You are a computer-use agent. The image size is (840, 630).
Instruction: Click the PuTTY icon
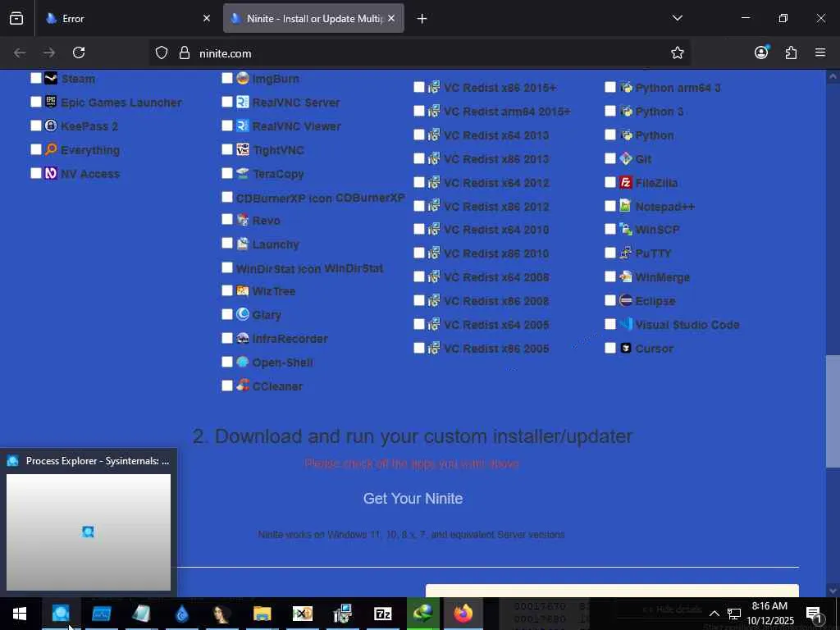pyautogui.click(x=626, y=253)
